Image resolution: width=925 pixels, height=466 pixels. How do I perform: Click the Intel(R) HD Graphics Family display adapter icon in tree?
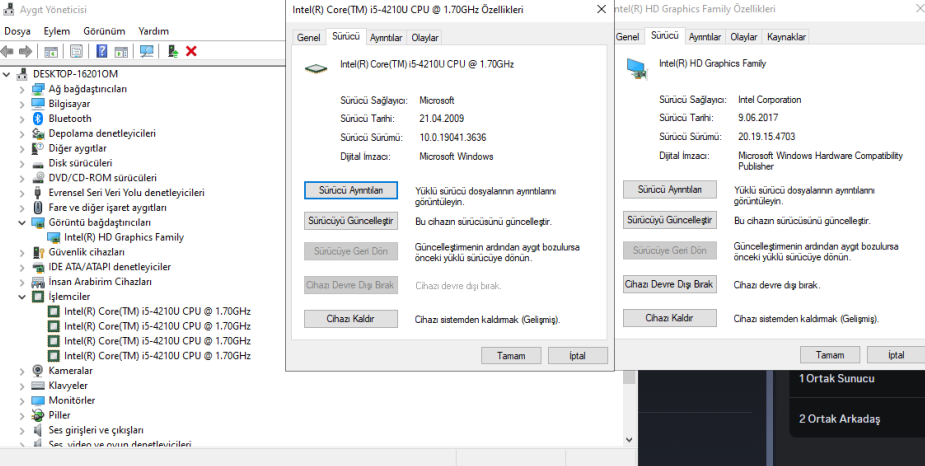[x=54, y=237]
